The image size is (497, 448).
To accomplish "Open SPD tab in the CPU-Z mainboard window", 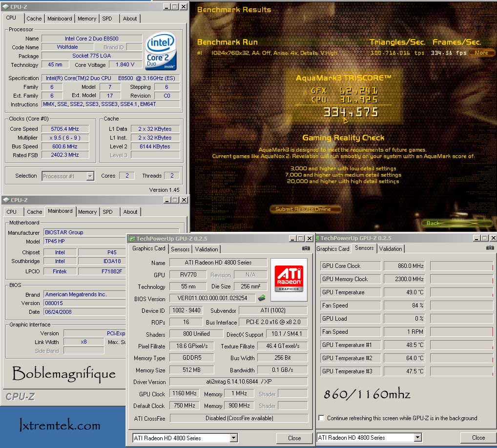I will [108, 212].
